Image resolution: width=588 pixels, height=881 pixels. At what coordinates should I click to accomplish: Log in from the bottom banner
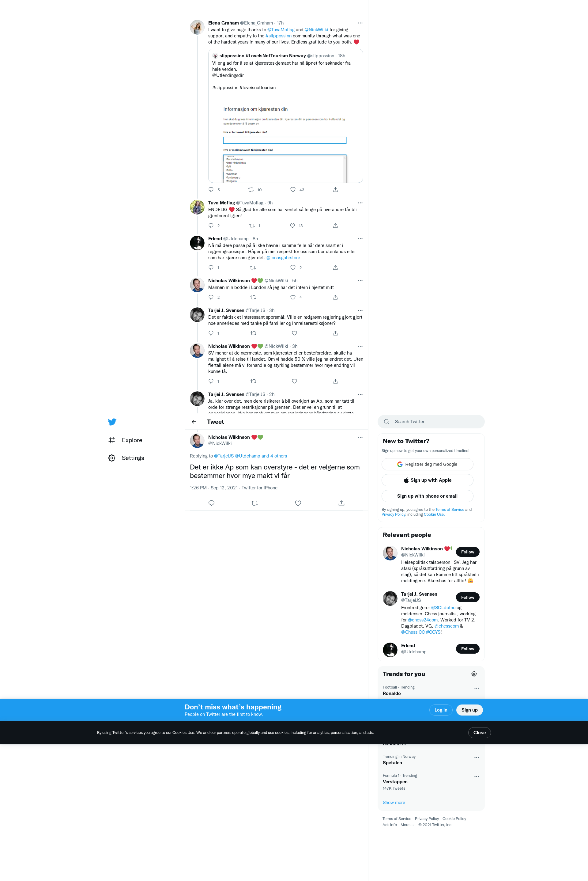(441, 710)
